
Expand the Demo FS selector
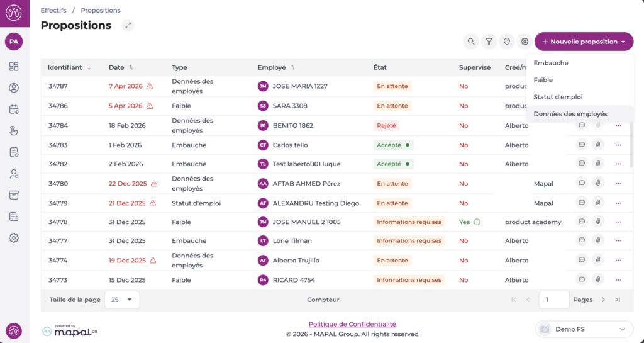point(584,329)
